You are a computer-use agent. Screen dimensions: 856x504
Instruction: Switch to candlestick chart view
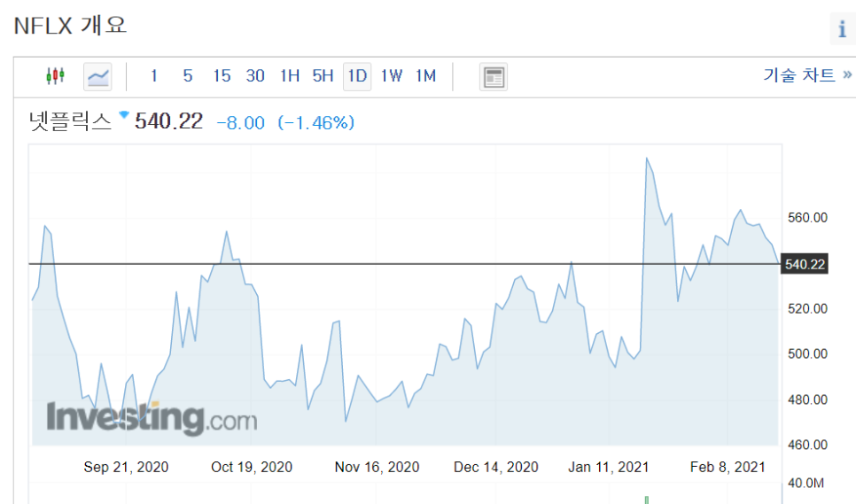[x=55, y=76]
